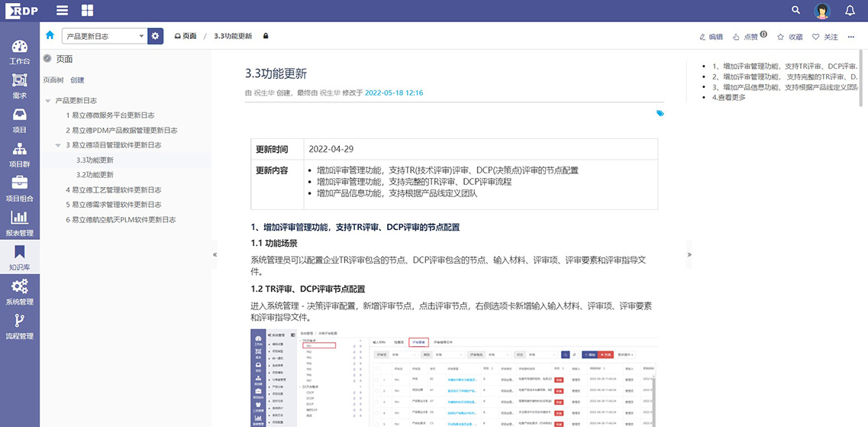The image size is (868, 427).
Task: Click the 1.2 TR评审、DCP评审节点配置 heading
Action: tap(308, 289)
